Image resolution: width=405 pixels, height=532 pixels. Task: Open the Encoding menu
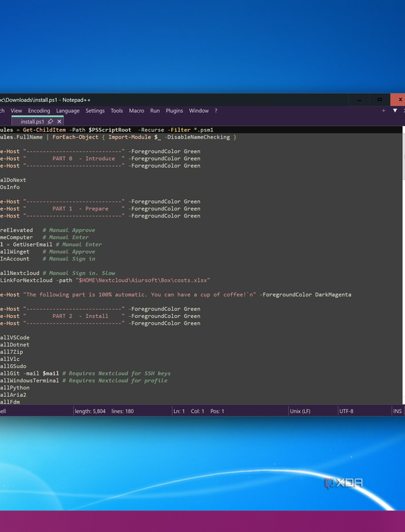click(x=39, y=111)
